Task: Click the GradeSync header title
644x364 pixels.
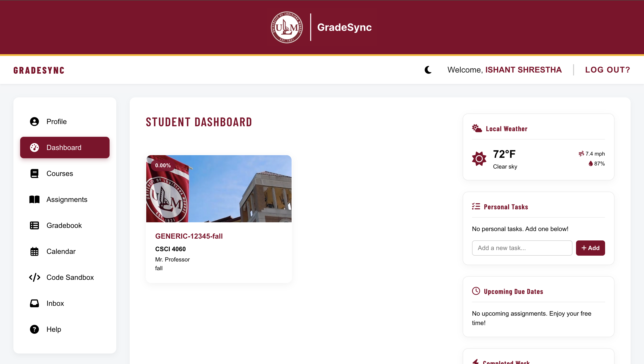Action: 344,27
